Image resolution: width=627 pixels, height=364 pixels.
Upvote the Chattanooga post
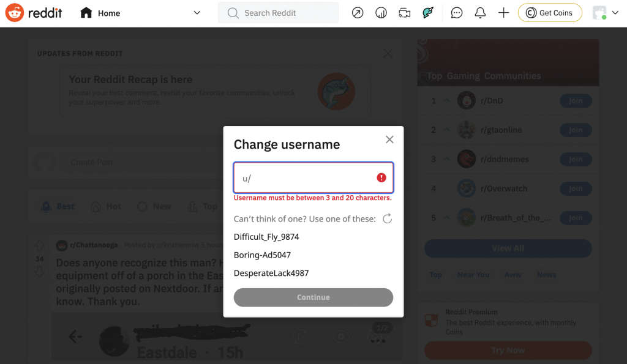[39, 247]
